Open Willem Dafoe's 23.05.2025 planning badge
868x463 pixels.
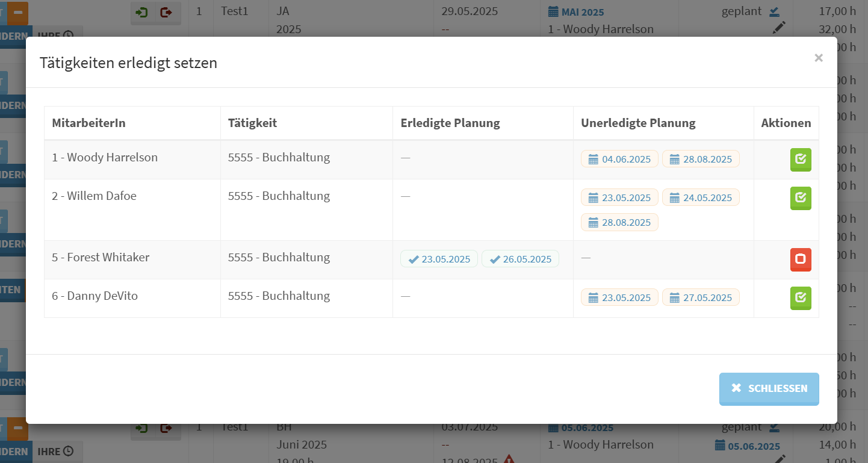(x=619, y=197)
